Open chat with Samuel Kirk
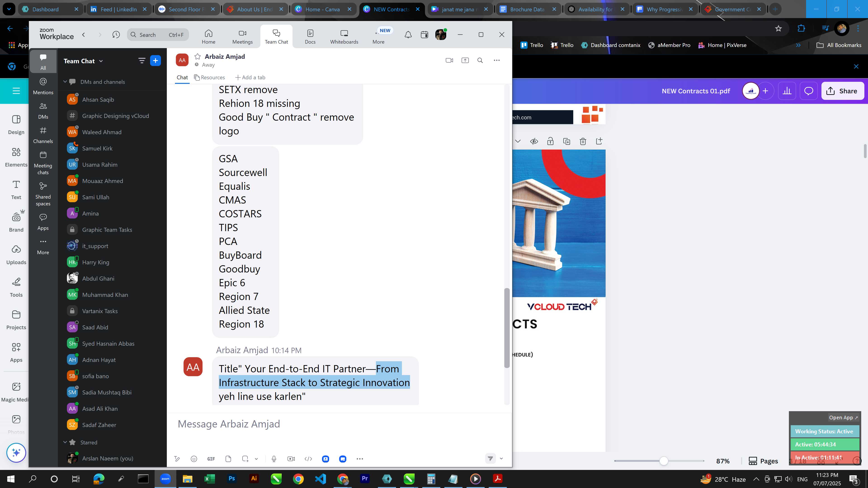This screenshot has width=868, height=488. point(112,148)
